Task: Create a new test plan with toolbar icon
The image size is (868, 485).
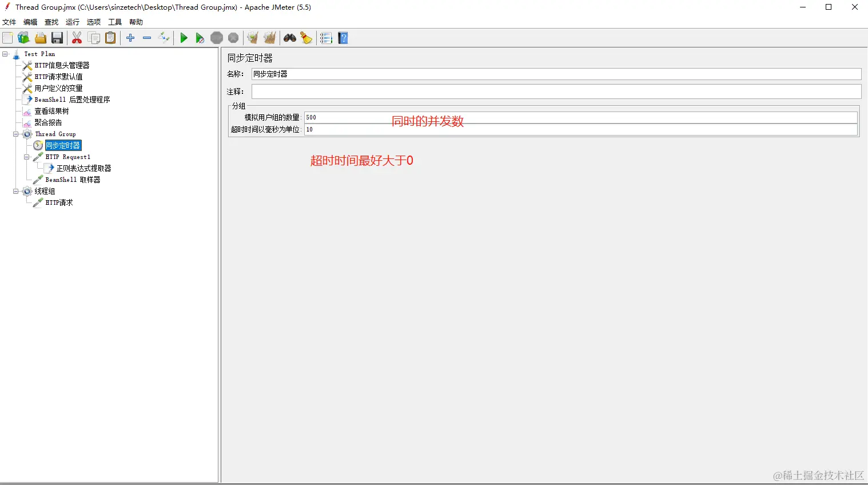Action: point(7,38)
